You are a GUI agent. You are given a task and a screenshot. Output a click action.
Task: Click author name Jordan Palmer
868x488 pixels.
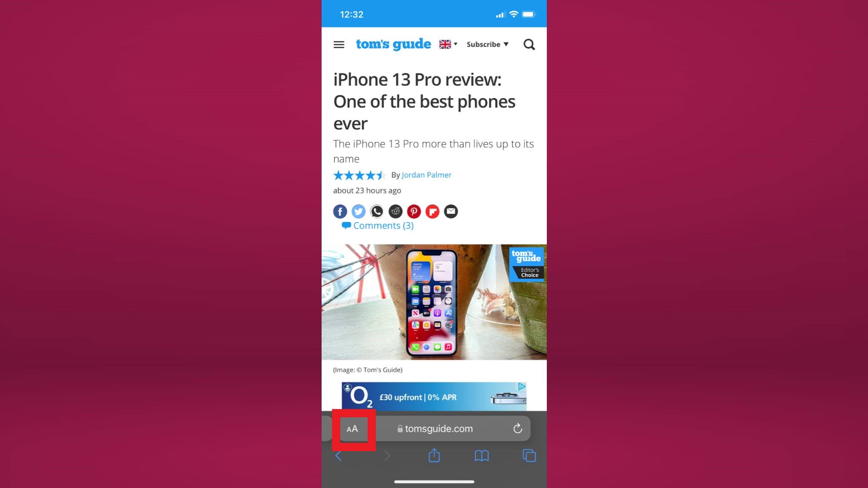coord(426,174)
